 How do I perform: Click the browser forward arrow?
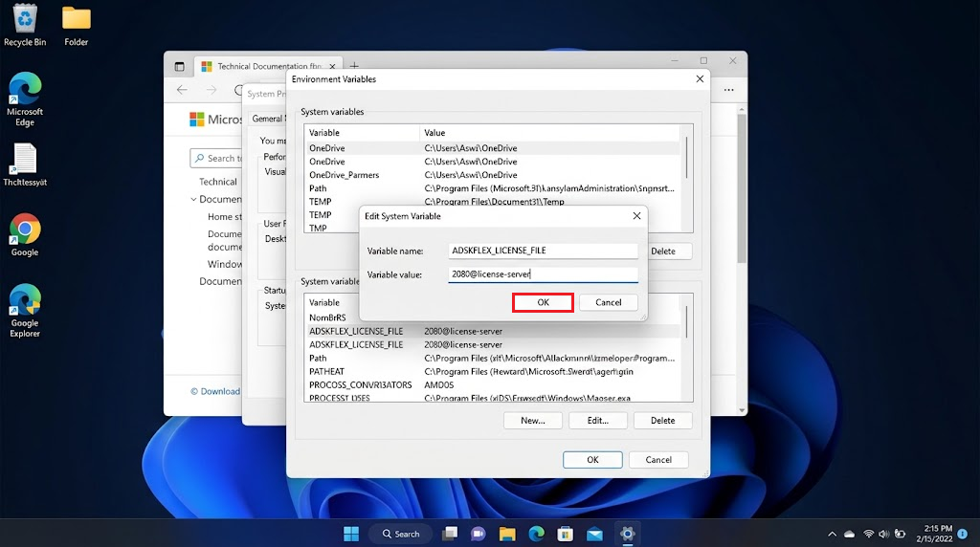(212, 90)
